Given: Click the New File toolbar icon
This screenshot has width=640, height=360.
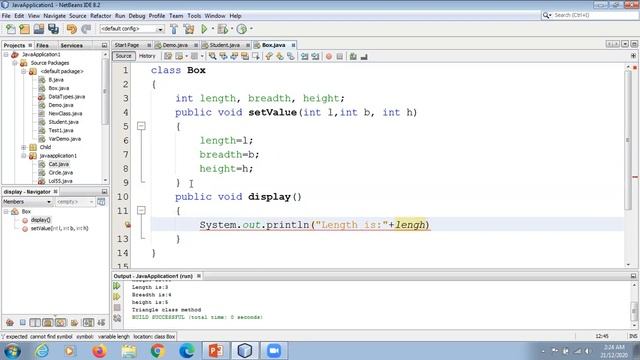Looking at the screenshot, I should tap(11, 29).
